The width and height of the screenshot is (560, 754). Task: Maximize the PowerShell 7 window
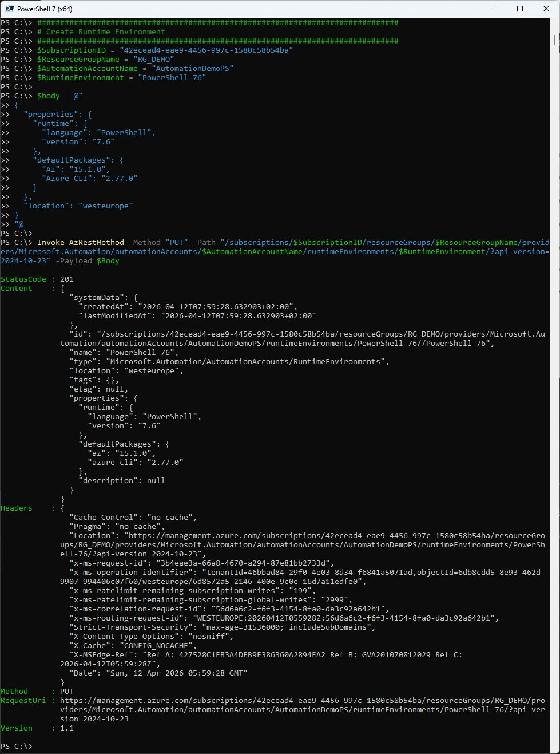520,9
